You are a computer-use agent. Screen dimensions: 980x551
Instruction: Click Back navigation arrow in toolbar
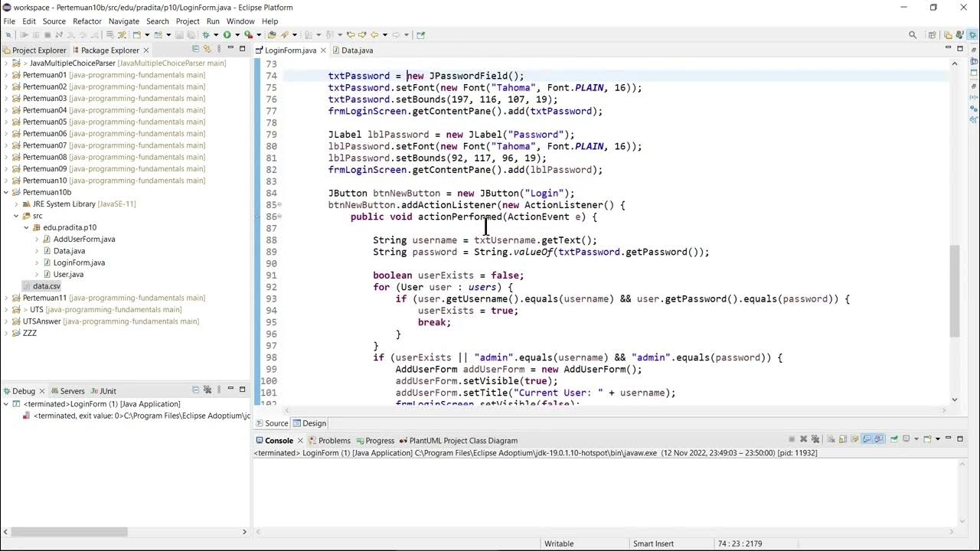click(x=374, y=34)
